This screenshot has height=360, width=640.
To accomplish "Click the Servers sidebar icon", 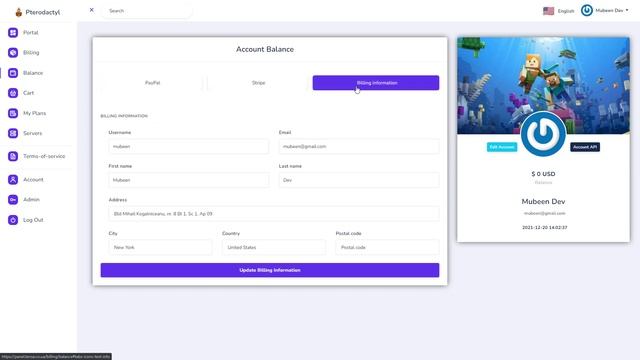I will pyautogui.click(x=13, y=133).
